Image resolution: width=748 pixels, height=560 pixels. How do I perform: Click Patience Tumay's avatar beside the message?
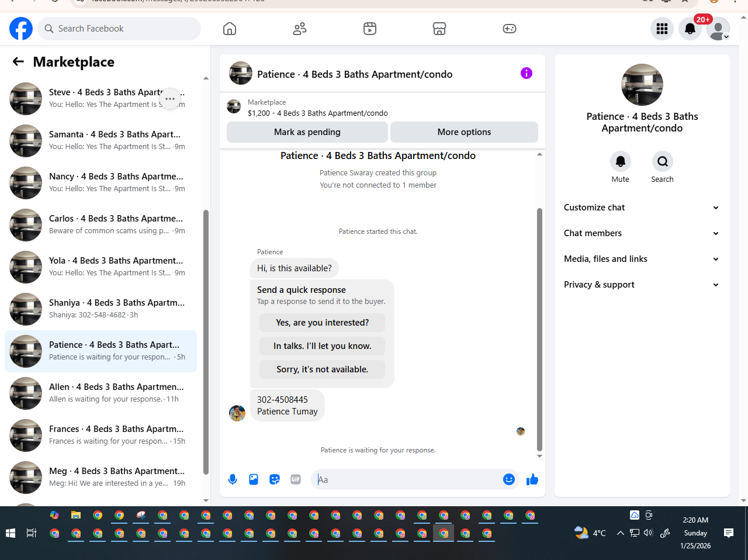(x=237, y=413)
